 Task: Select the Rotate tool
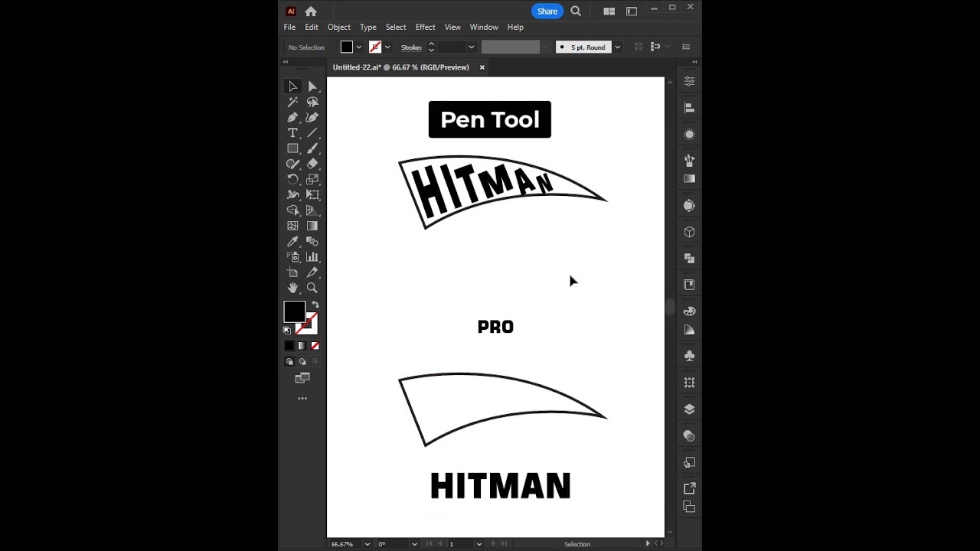[x=292, y=180]
